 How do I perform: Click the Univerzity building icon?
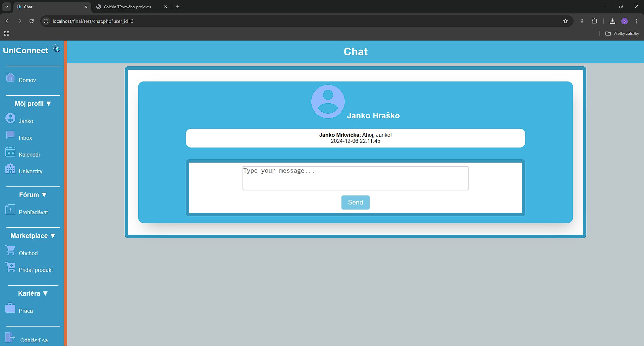coord(10,168)
